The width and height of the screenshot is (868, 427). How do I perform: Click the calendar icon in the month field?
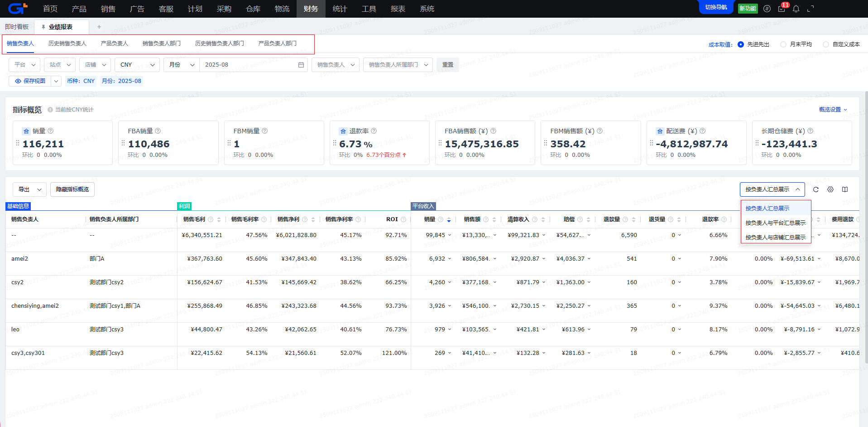[301, 65]
